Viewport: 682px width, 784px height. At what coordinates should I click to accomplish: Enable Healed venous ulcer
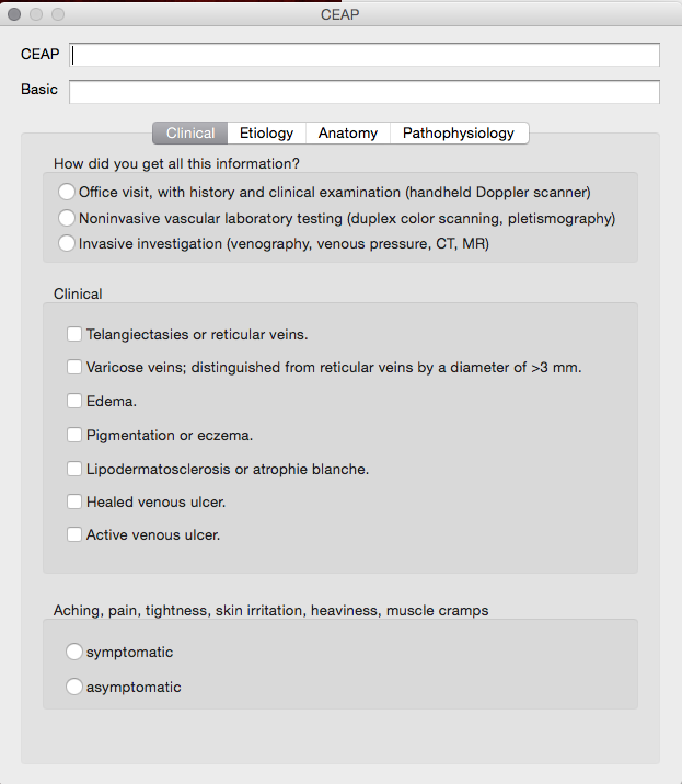(x=74, y=501)
